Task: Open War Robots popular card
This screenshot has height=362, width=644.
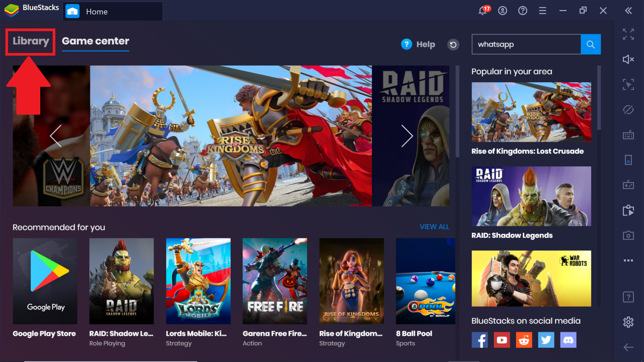Action: coord(531,278)
